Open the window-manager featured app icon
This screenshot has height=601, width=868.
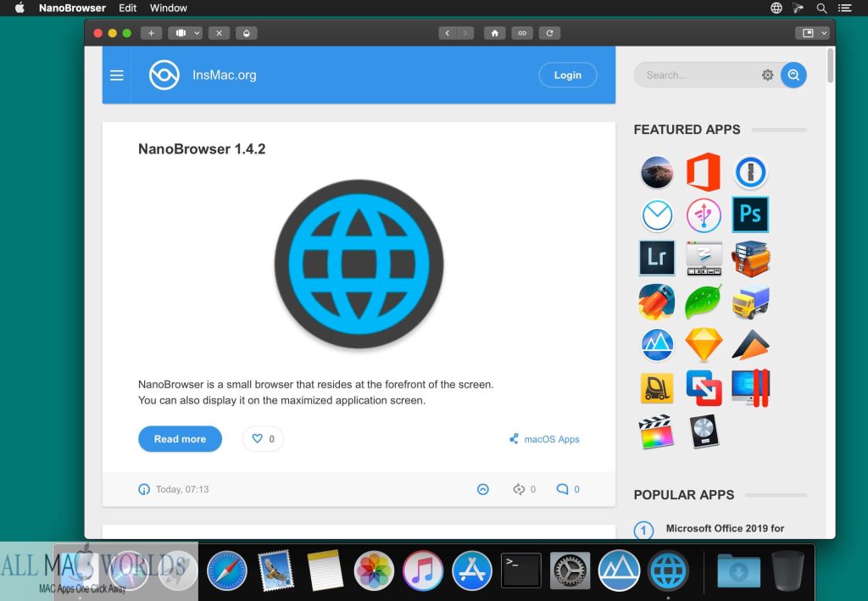tap(704, 258)
